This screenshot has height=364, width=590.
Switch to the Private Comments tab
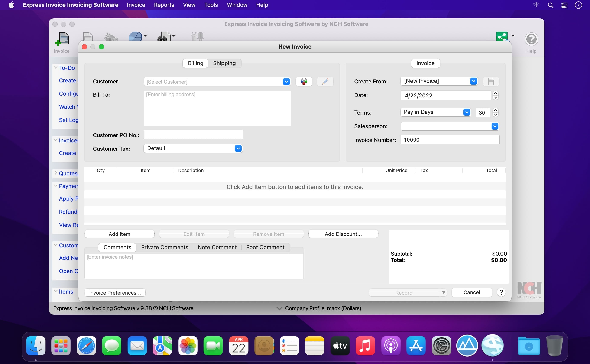[165, 248]
